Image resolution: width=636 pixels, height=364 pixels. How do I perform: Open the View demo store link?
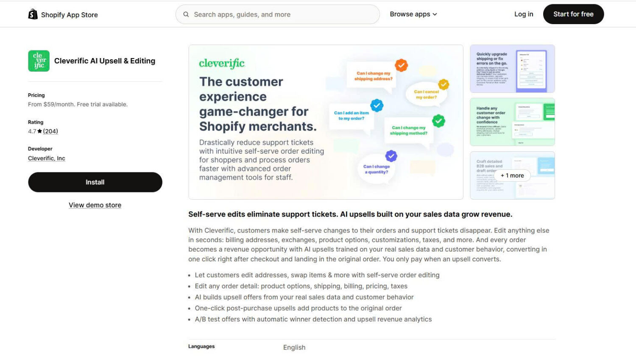(95, 205)
